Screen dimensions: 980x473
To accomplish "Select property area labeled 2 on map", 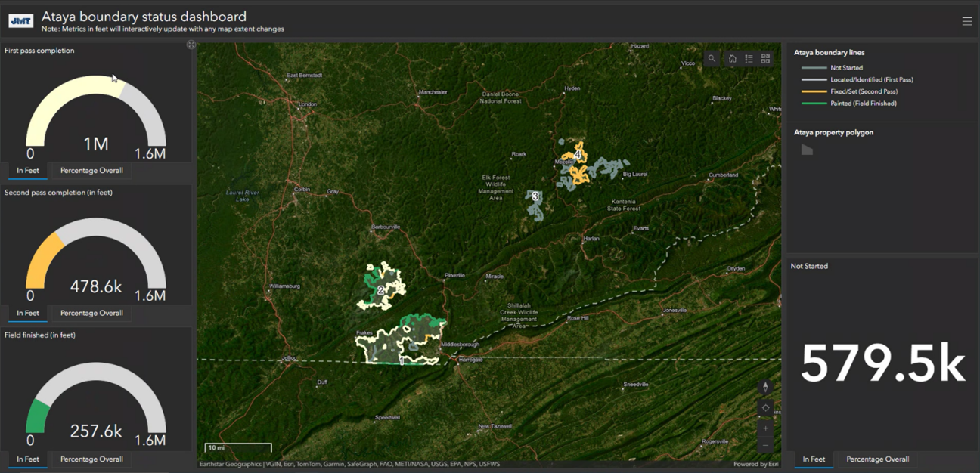I will tap(380, 289).
